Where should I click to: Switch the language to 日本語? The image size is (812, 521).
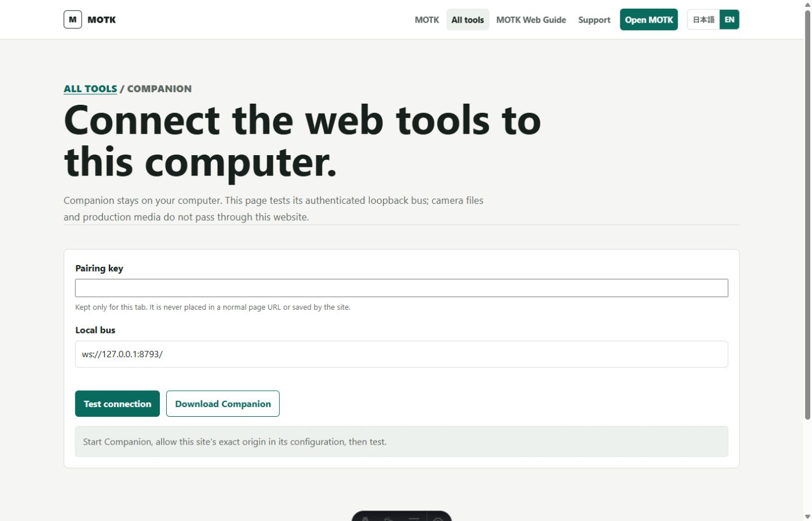click(x=704, y=20)
